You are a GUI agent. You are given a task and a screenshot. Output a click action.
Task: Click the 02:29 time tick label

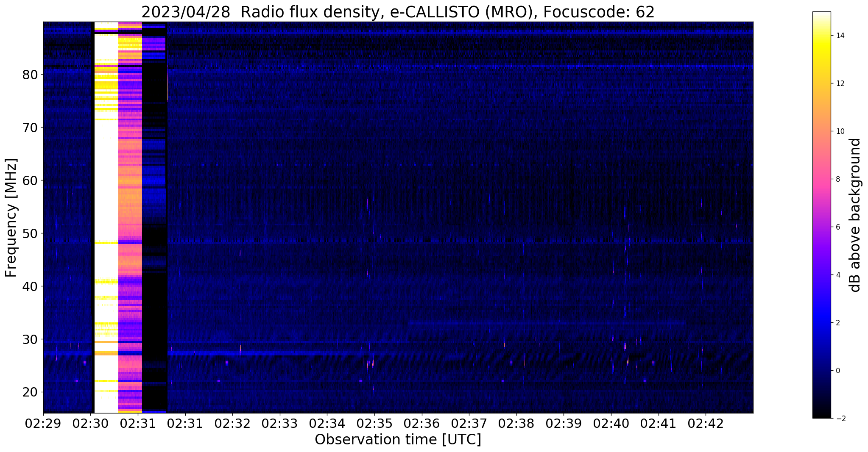point(43,424)
